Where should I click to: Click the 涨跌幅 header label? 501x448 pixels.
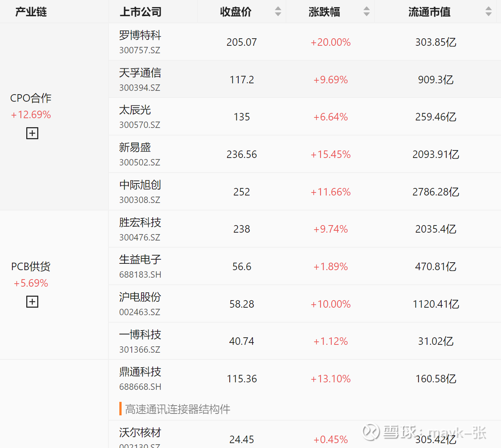(324, 12)
